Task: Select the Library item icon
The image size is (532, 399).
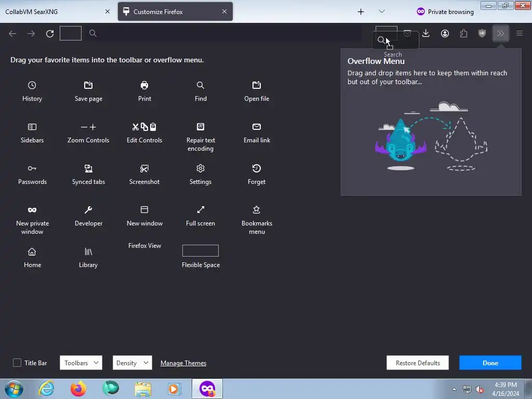Action: tap(88, 252)
